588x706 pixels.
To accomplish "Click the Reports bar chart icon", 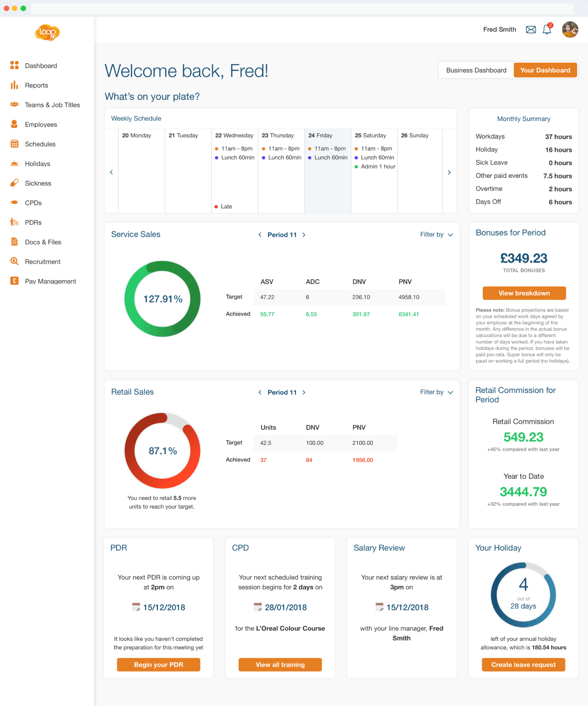I will [x=14, y=85].
